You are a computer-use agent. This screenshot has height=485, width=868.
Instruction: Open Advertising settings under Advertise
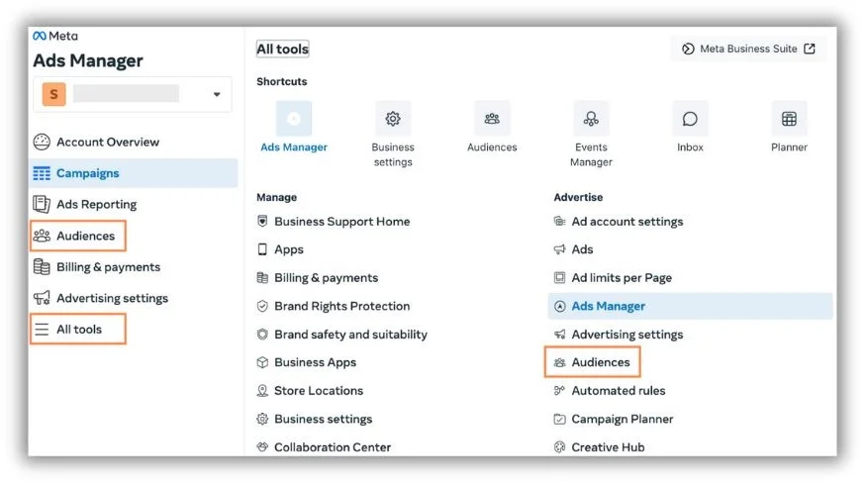627,335
